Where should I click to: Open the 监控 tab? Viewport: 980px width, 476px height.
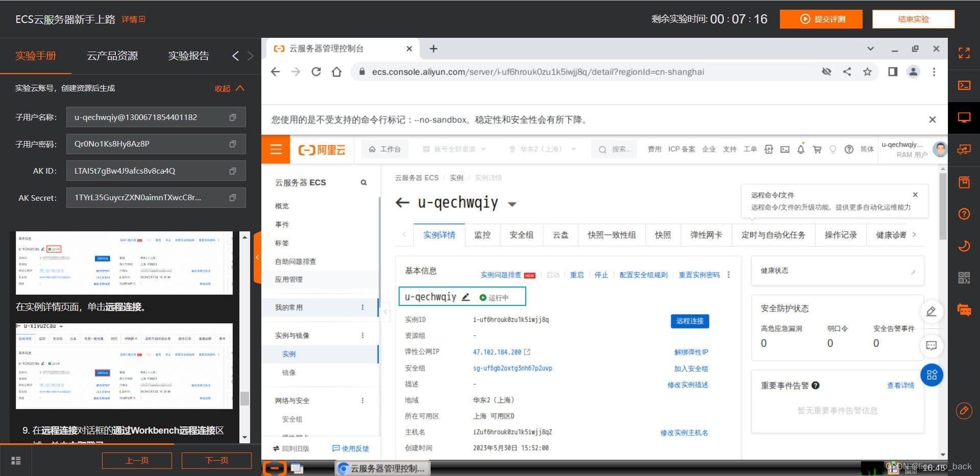coord(482,235)
